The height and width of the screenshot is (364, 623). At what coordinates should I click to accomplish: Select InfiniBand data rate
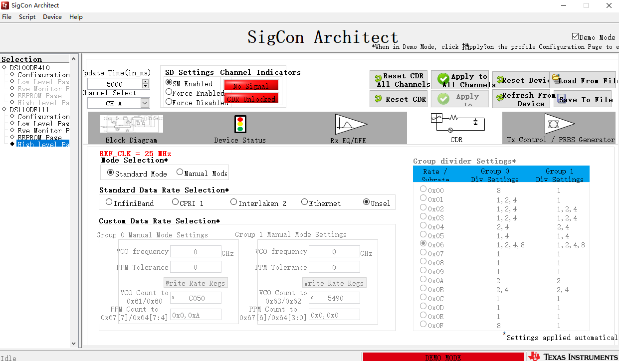coord(109,202)
